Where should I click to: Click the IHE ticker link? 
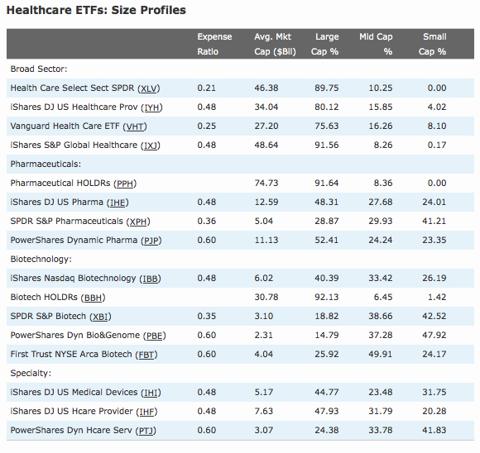click(117, 202)
